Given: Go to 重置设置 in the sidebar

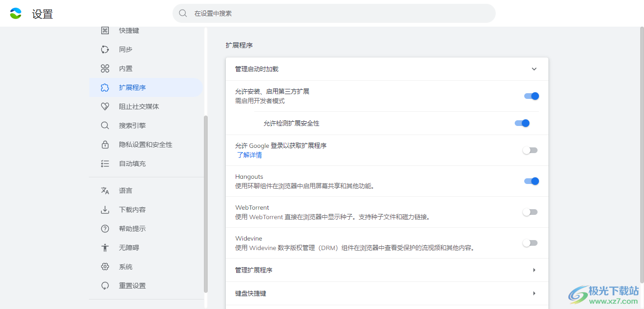Looking at the screenshot, I should 132,286.
